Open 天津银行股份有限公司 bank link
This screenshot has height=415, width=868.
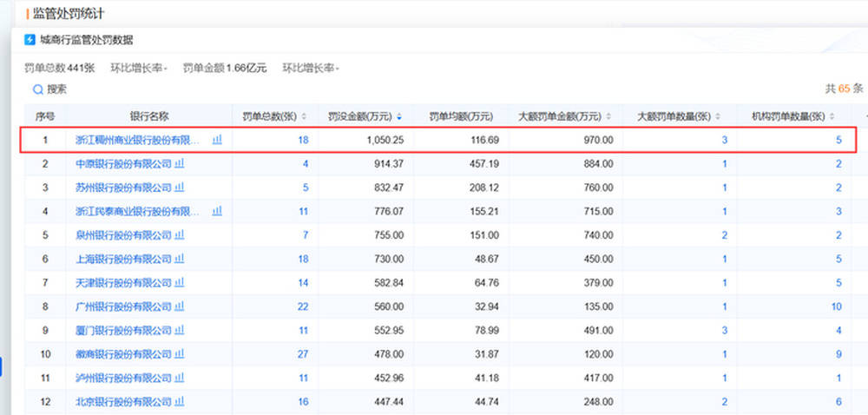(123, 283)
